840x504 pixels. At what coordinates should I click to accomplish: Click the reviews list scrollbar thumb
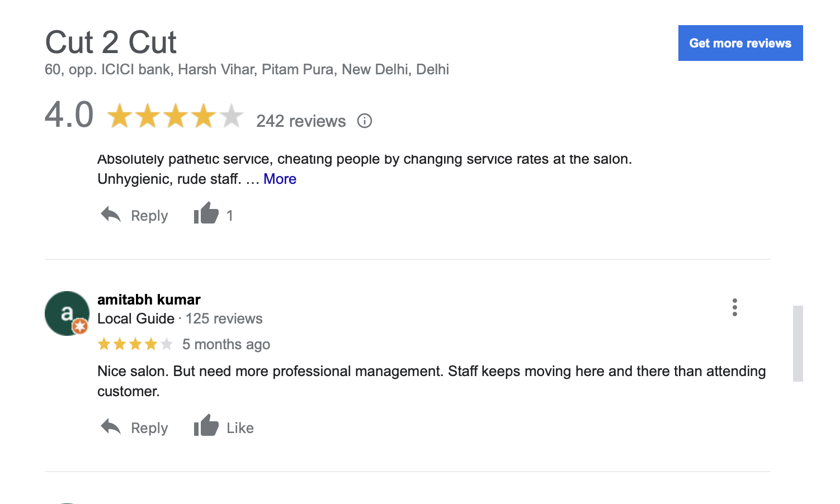[798, 344]
